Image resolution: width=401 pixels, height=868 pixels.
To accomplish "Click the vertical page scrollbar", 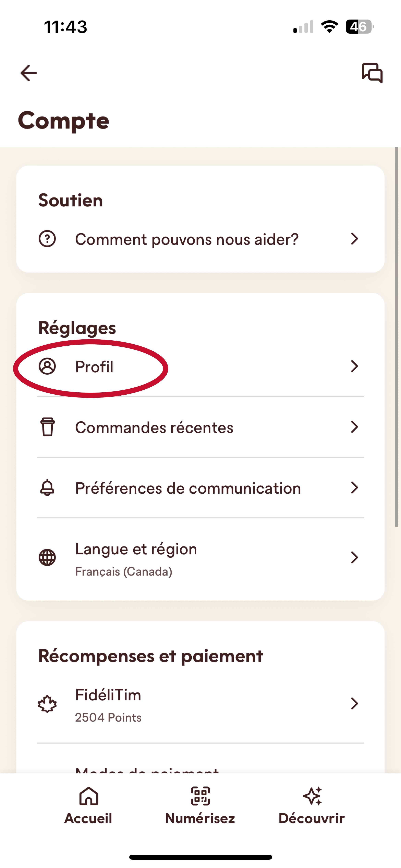I will tap(396, 337).
